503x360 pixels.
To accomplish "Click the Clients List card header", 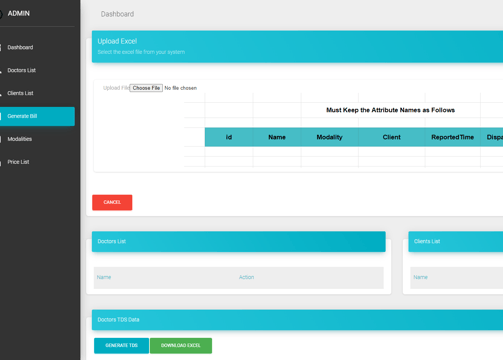I will pyautogui.click(x=456, y=241).
